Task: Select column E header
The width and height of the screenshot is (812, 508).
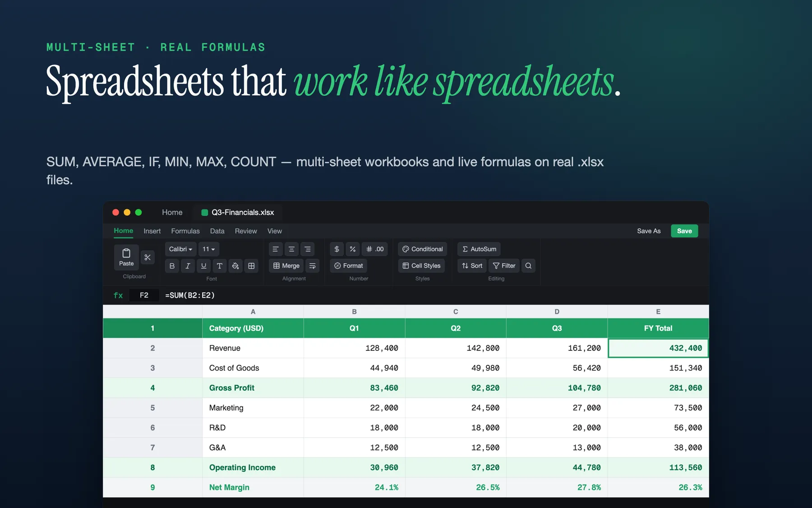Action: point(658,312)
